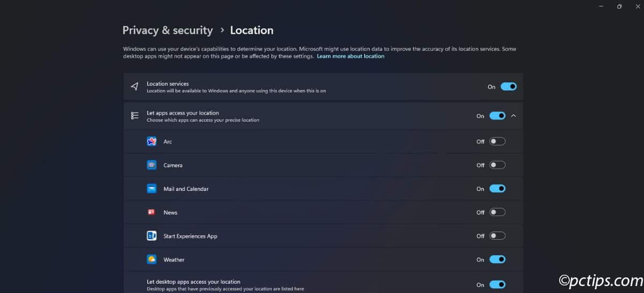Viewport: 644px width, 293px height.
Task: Open Learn more about location link
Action: [350, 56]
